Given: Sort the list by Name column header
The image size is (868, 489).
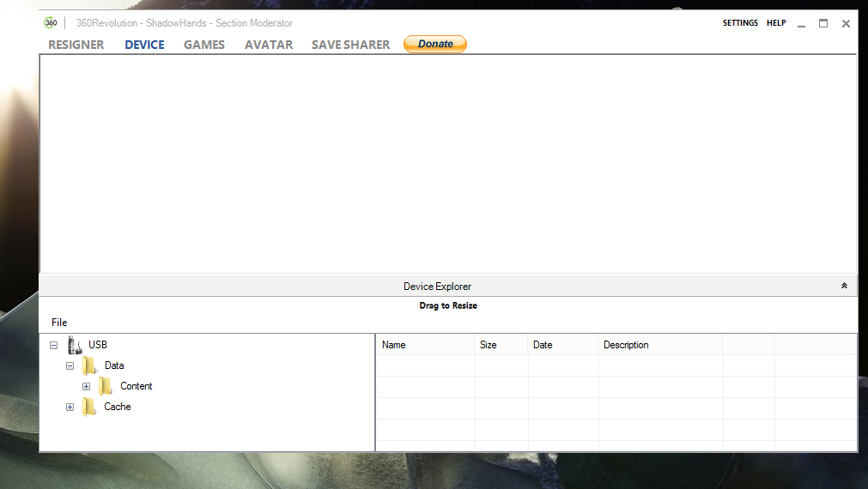Looking at the screenshot, I should pyautogui.click(x=424, y=345).
